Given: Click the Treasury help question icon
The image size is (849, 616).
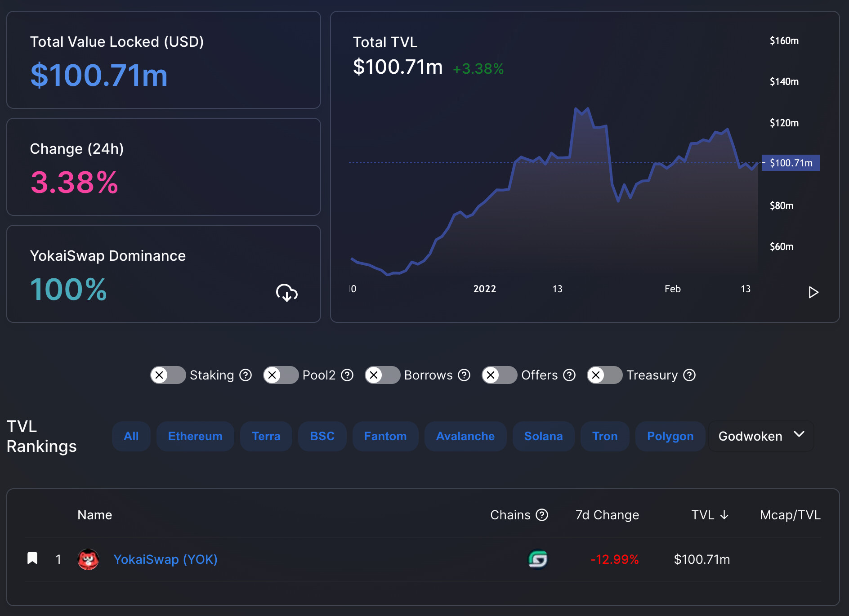Looking at the screenshot, I should pos(689,375).
